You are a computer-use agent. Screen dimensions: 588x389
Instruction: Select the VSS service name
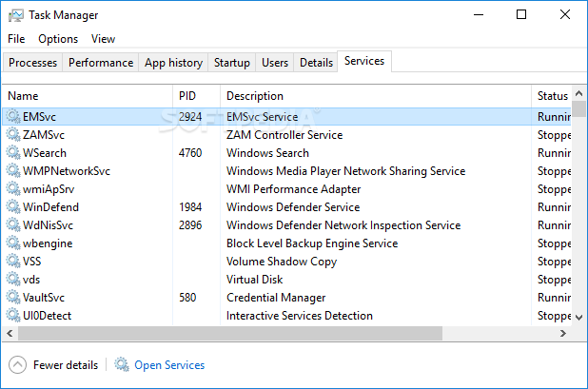(x=32, y=262)
